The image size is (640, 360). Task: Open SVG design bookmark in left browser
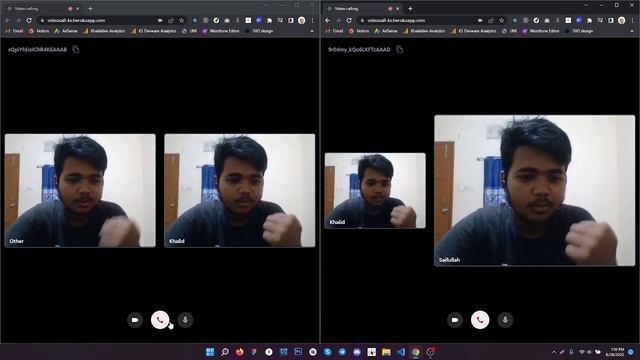coord(259,31)
